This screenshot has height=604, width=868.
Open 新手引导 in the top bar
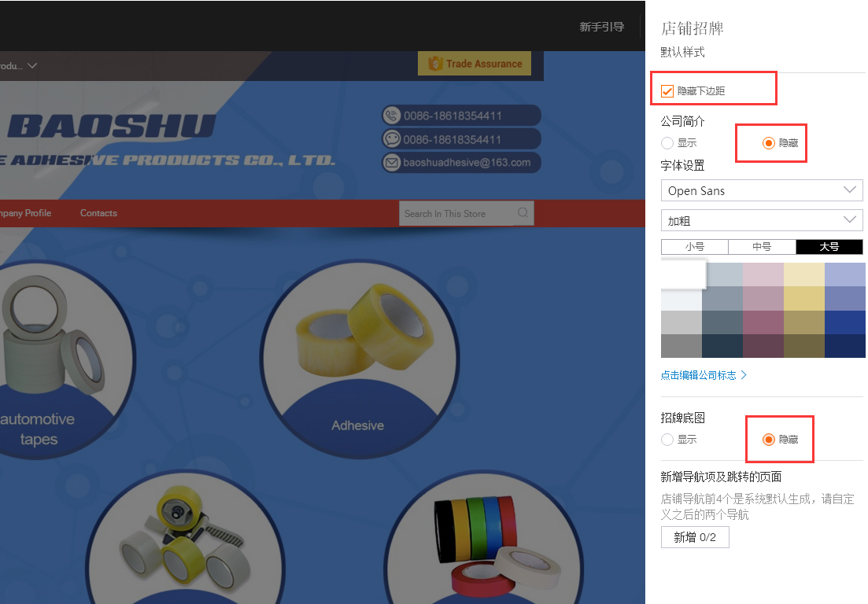point(602,27)
